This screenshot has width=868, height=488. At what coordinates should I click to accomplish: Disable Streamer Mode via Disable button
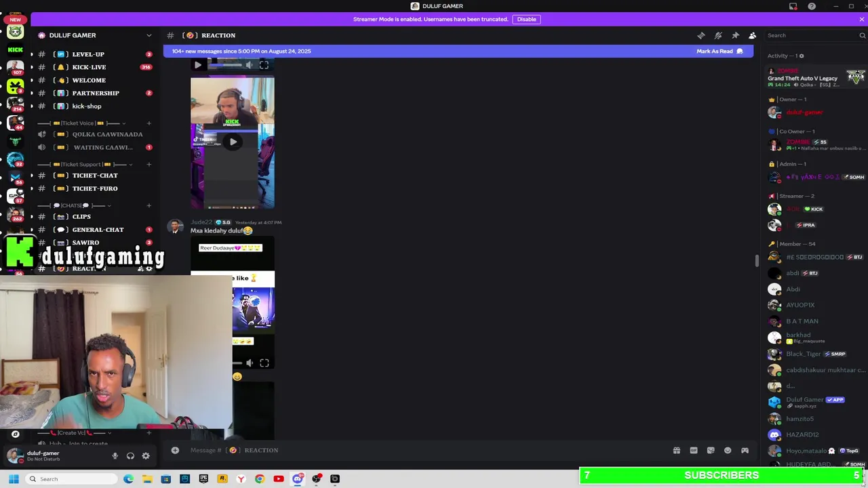527,19
